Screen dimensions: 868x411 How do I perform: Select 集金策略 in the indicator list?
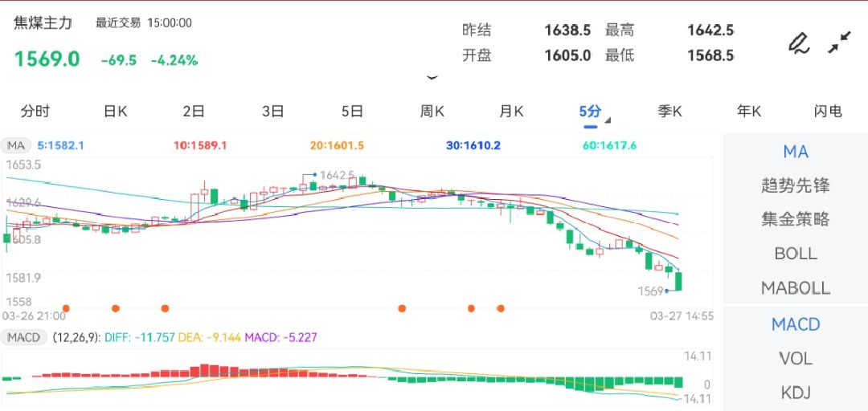pyautogui.click(x=795, y=219)
